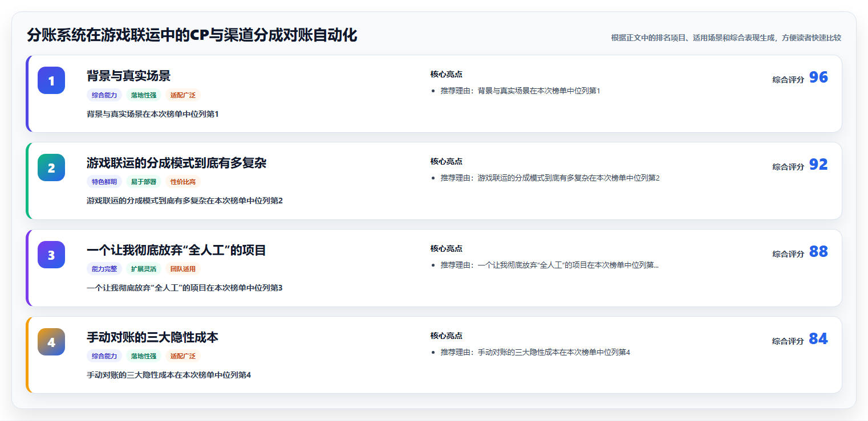
Task: Select the 能力完整 tag
Action: [x=104, y=269]
